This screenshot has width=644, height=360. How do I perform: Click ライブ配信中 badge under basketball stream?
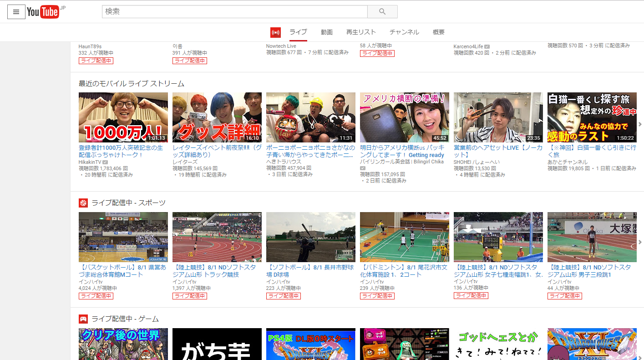pos(96,296)
